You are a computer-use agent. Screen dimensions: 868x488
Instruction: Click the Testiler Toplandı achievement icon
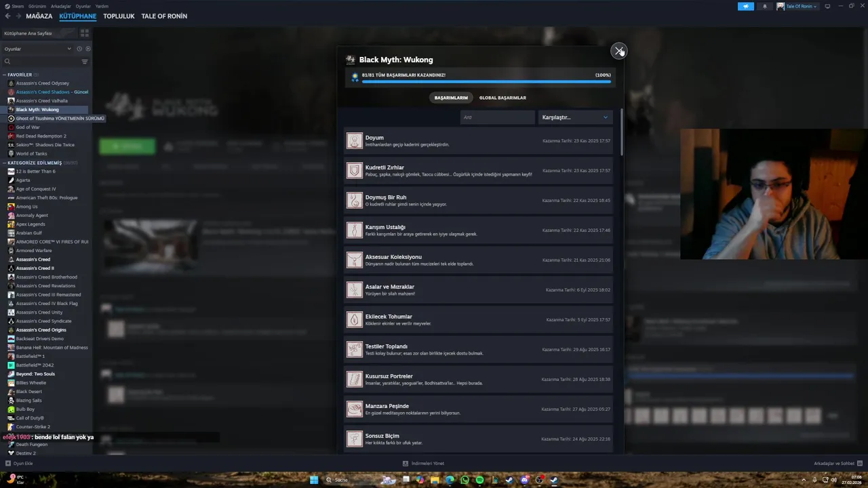pyautogui.click(x=355, y=349)
